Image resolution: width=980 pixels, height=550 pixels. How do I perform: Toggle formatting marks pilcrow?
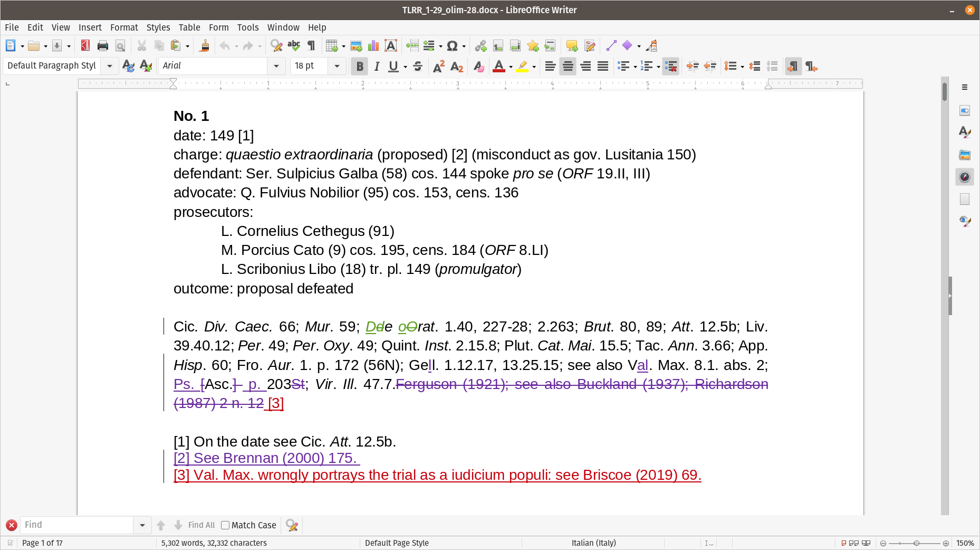pyautogui.click(x=311, y=46)
